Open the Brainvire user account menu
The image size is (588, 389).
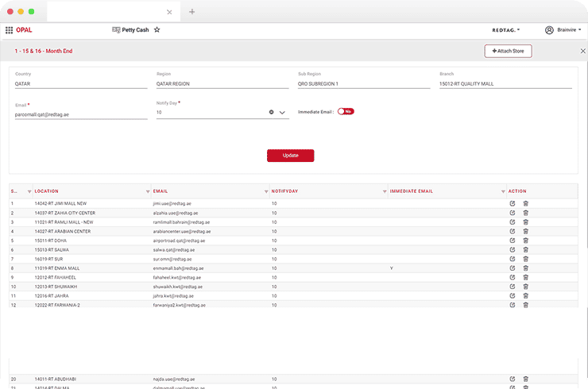564,29
